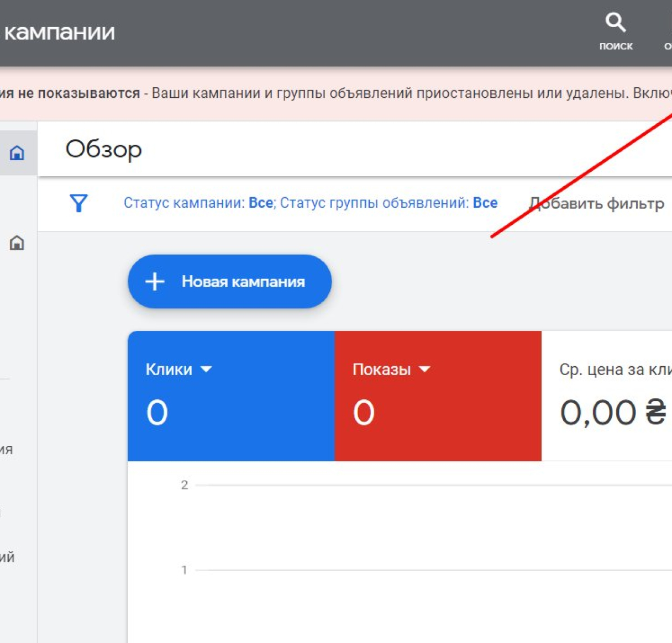Expand the Клики metric dropdown arrow
672x643 pixels.
tap(206, 369)
